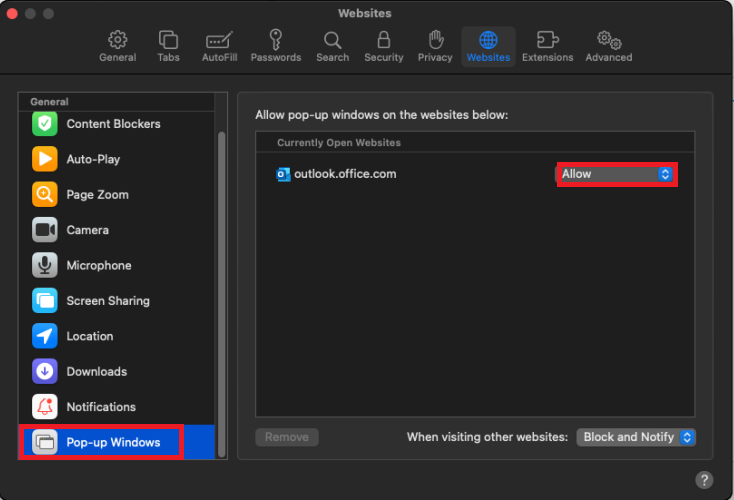
Task: Select Pop-up Windows in the sidebar
Action: [x=113, y=442]
